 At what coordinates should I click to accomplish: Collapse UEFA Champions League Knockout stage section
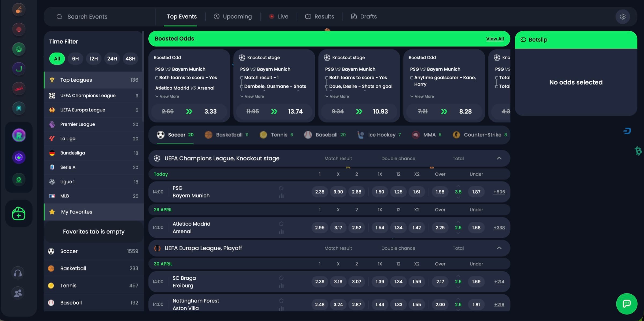tap(499, 158)
